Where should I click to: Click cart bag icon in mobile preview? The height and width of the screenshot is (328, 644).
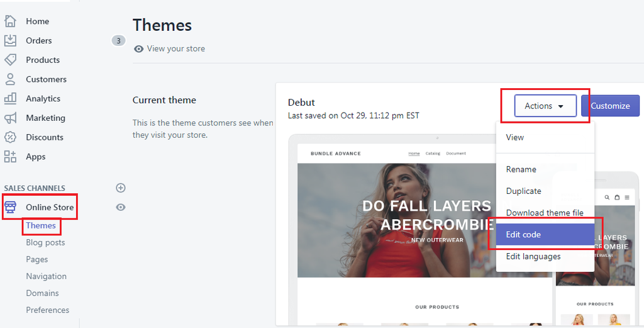(617, 197)
